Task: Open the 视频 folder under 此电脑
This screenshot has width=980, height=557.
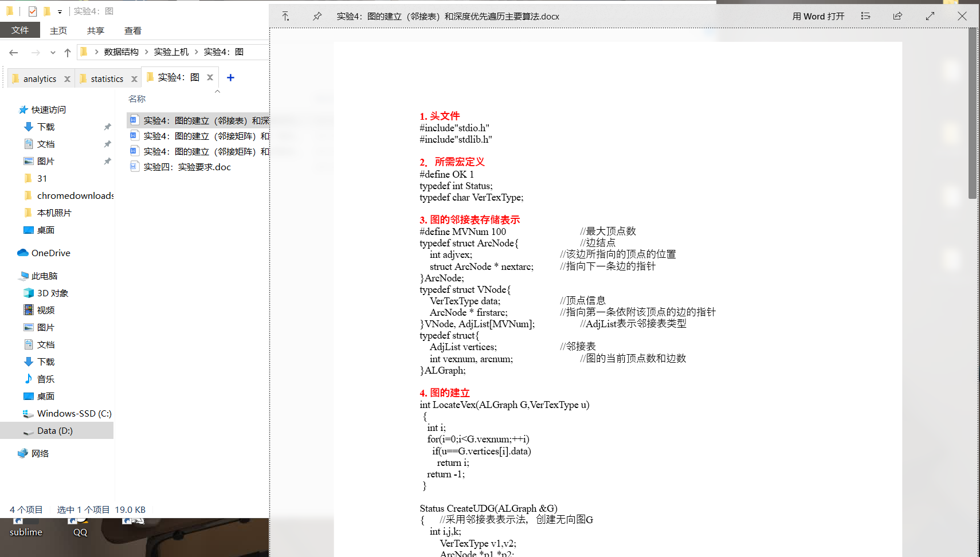Action: point(46,310)
